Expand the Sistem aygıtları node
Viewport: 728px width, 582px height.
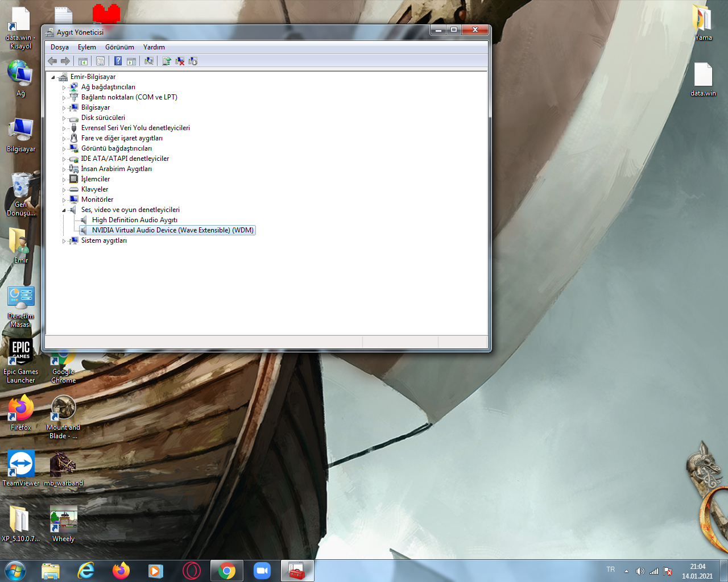pos(64,241)
